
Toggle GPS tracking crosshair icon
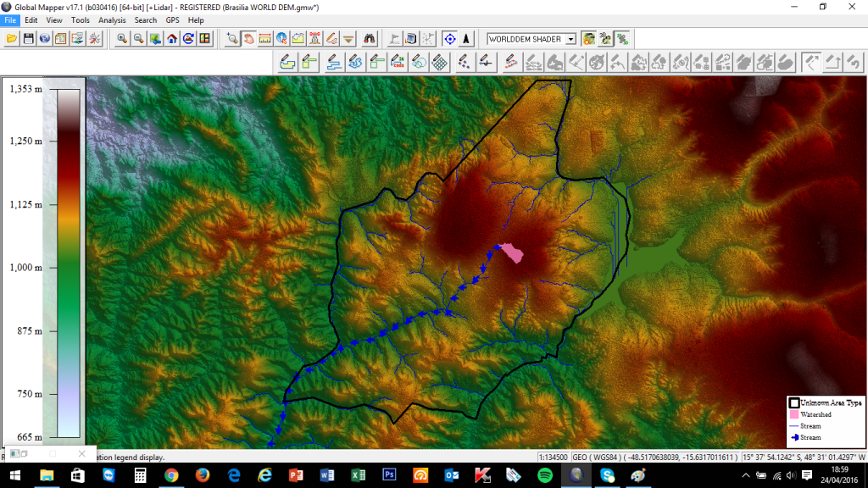(x=449, y=38)
